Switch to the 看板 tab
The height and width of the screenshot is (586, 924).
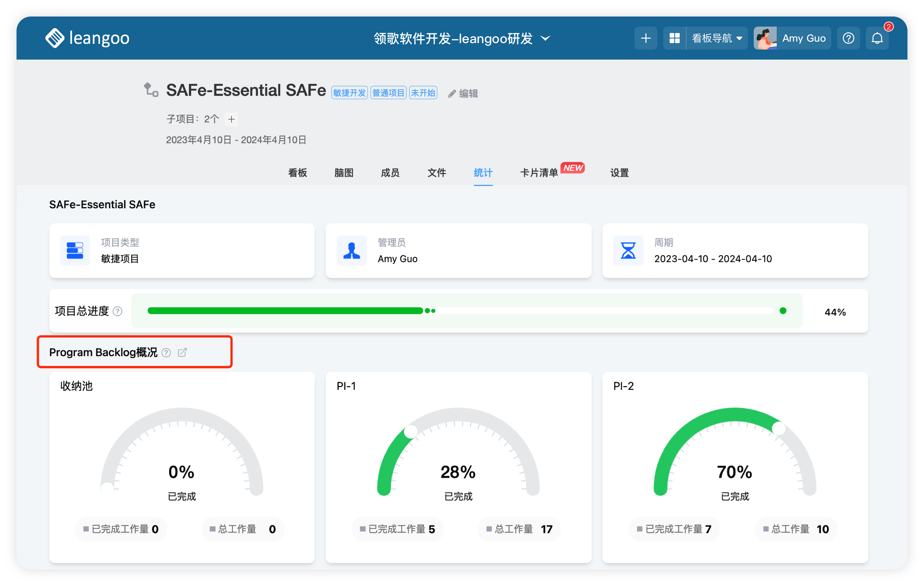[x=297, y=173]
